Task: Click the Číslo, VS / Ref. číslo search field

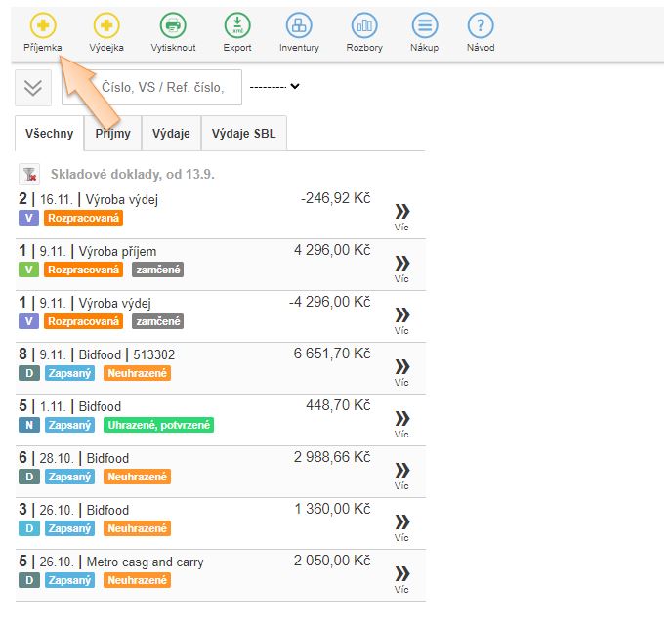Action: tap(151, 87)
